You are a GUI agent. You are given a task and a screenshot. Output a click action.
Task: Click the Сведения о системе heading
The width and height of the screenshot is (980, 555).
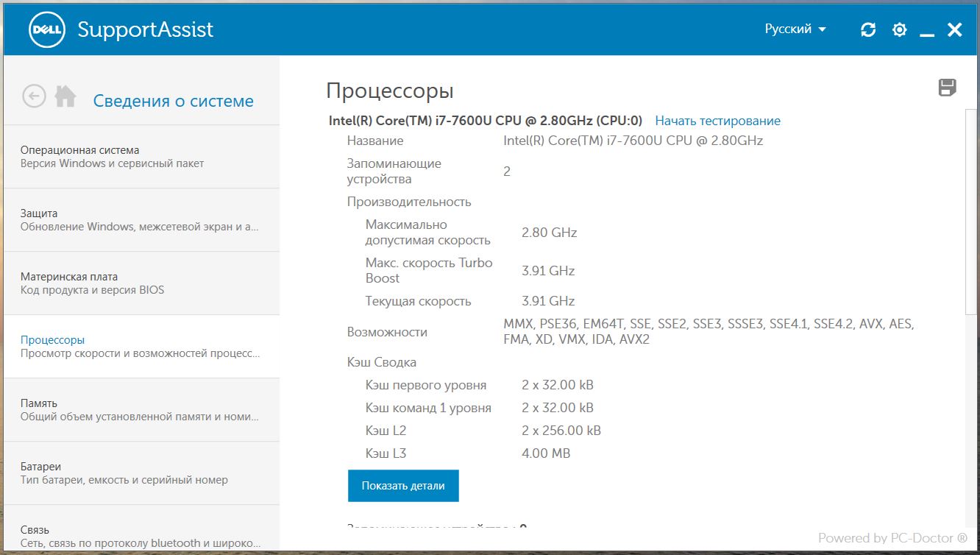[x=173, y=101]
